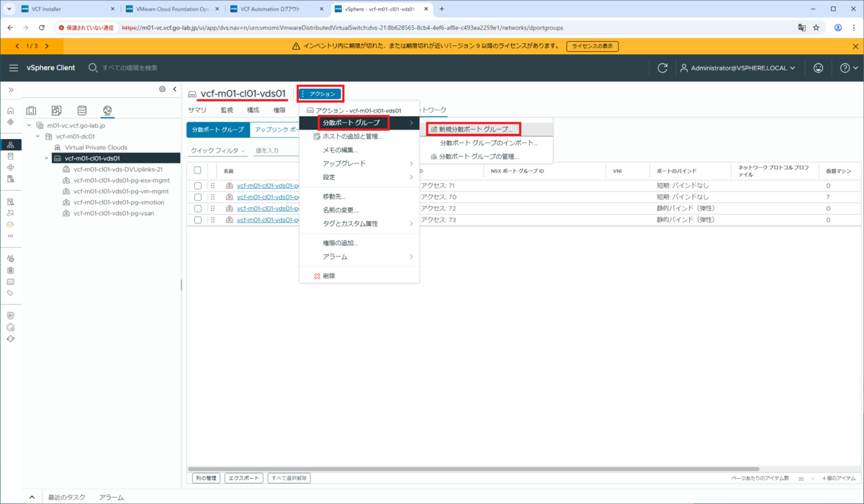Viewport: 864px width, 504px height.
Task: Select the Inventory icon highlighted in sidebar
Action: (x=10, y=145)
